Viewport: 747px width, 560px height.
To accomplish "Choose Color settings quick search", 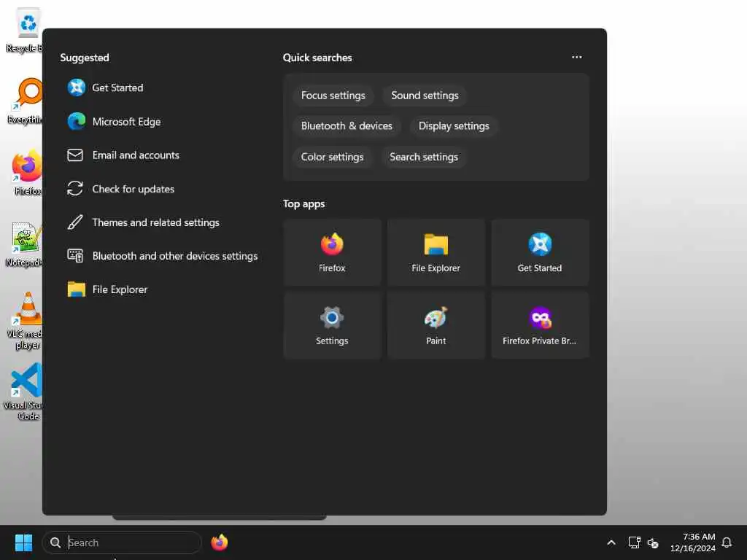I will 332,157.
